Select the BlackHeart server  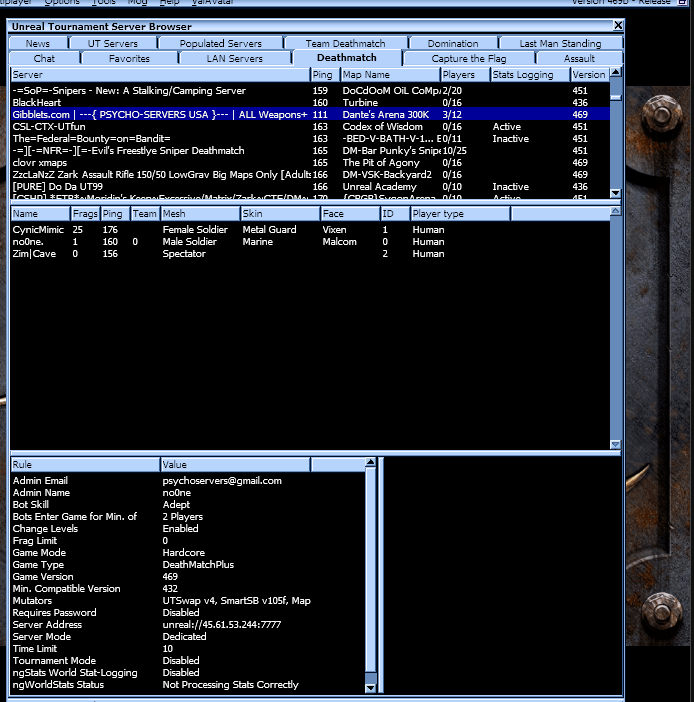click(310, 103)
